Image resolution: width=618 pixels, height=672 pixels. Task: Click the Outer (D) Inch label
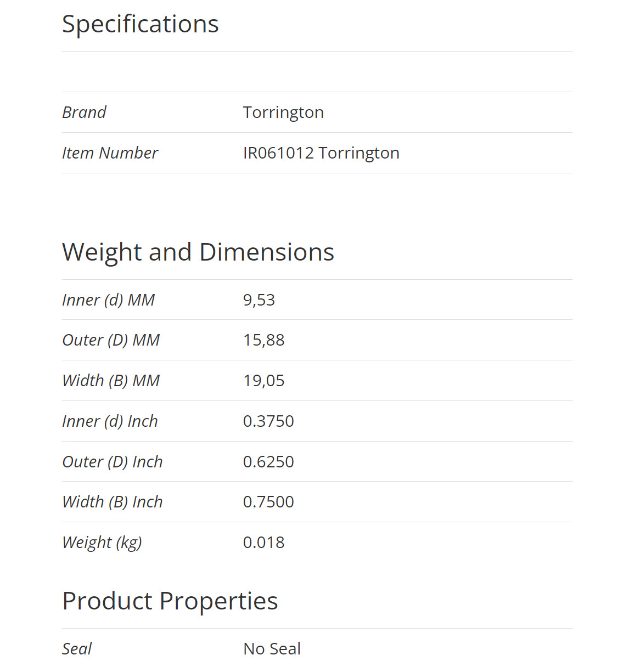tap(113, 462)
